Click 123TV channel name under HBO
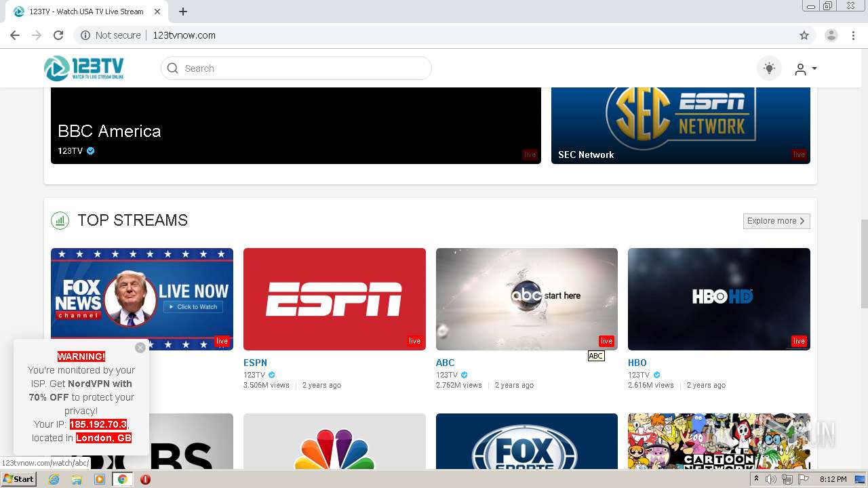The image size is (868, 488). tap(639, 375)
